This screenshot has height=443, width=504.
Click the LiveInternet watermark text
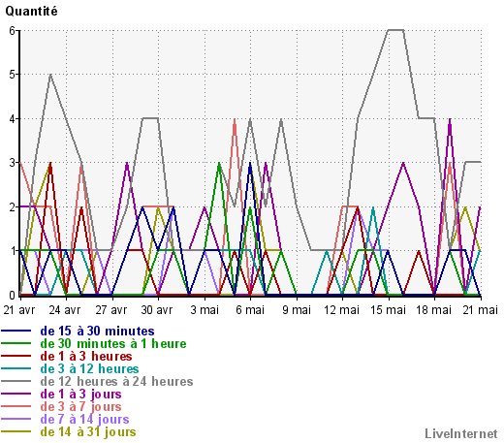click(x=461, y=434)
